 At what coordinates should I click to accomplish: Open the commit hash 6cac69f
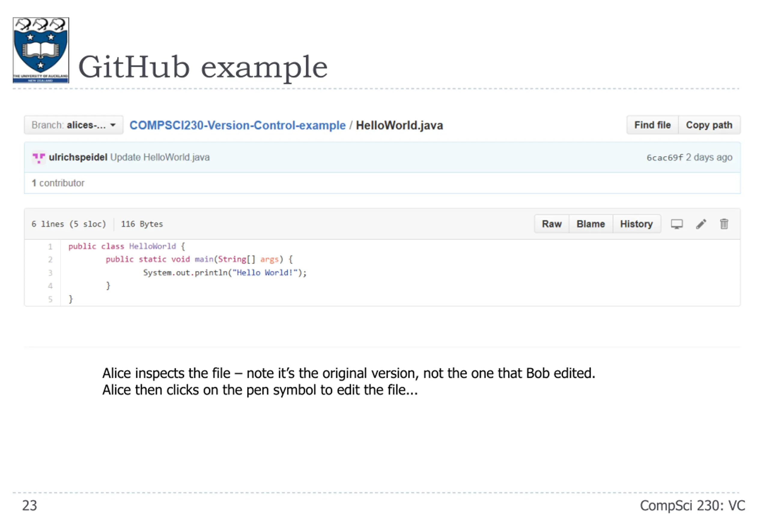tap(664, 157)
